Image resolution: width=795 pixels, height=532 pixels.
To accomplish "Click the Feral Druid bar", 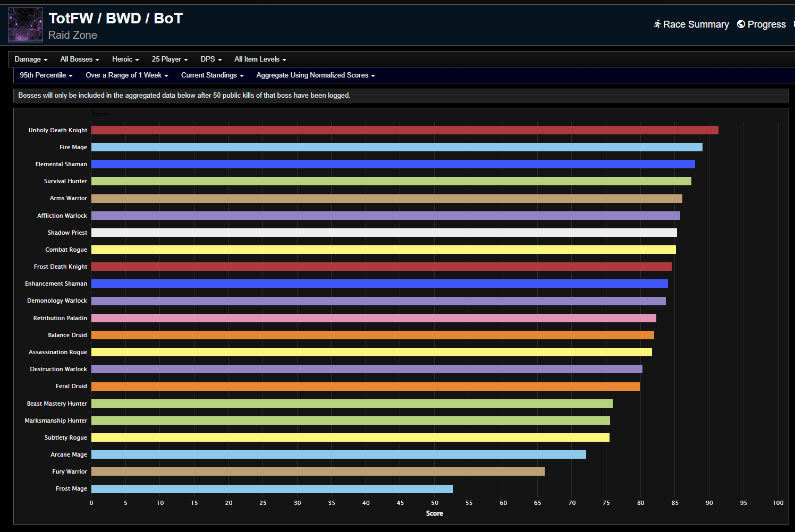I will (366, 387).
